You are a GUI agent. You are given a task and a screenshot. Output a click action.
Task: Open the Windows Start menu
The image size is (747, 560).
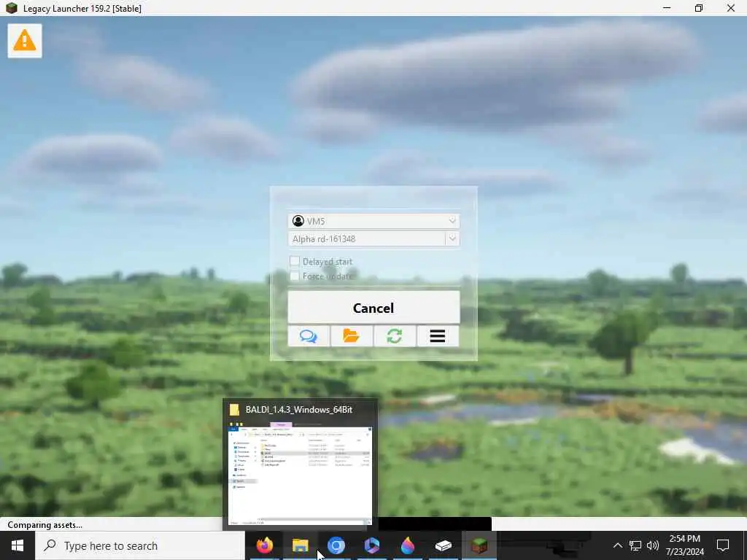point(18,545)
